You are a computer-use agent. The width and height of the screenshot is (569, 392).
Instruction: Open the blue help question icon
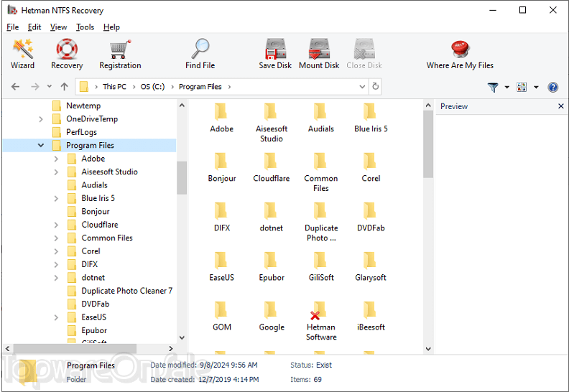coord(552,87)
